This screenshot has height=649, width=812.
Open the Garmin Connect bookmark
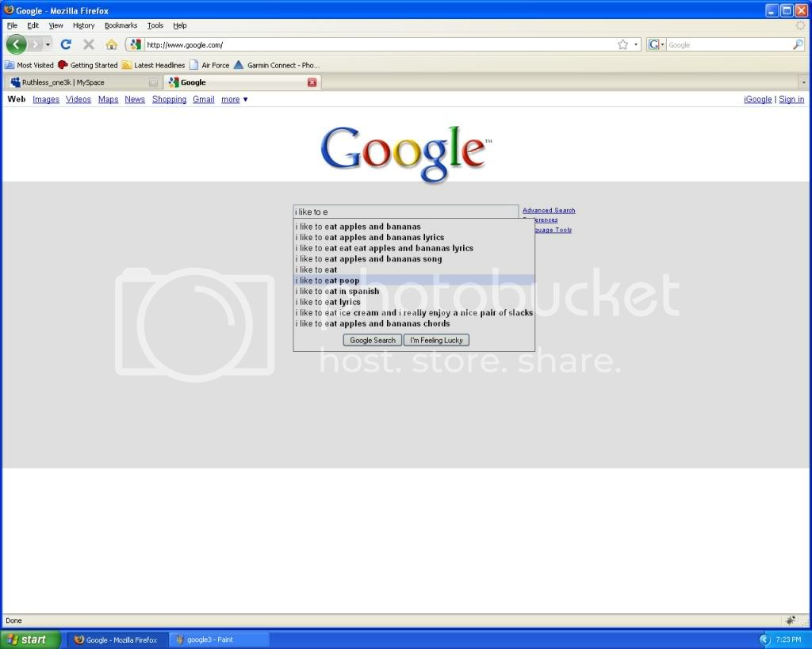[277, 65]
